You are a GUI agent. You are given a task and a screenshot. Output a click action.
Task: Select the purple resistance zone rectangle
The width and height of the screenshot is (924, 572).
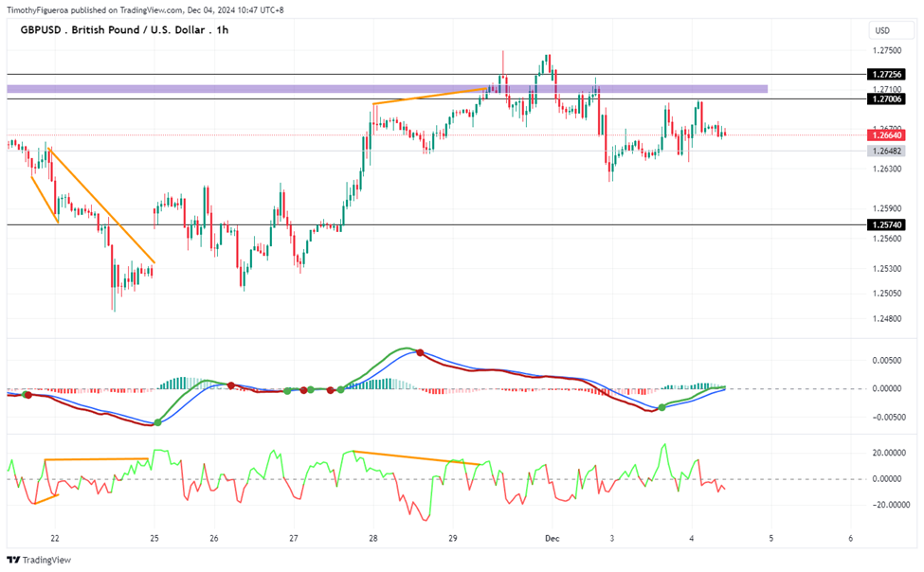[388, 89]
